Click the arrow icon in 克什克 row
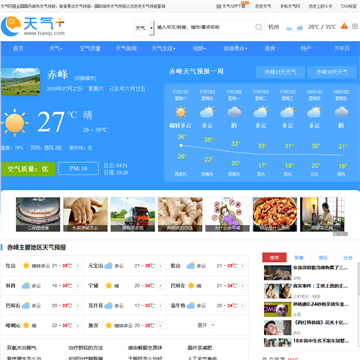360x360 pixels. click(x=160, y=305)
